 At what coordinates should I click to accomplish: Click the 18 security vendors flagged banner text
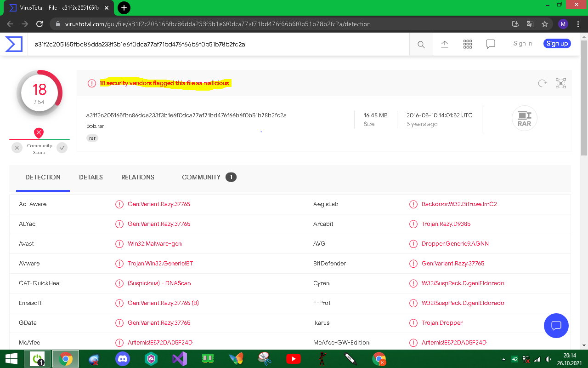click(x=164, y=83)
